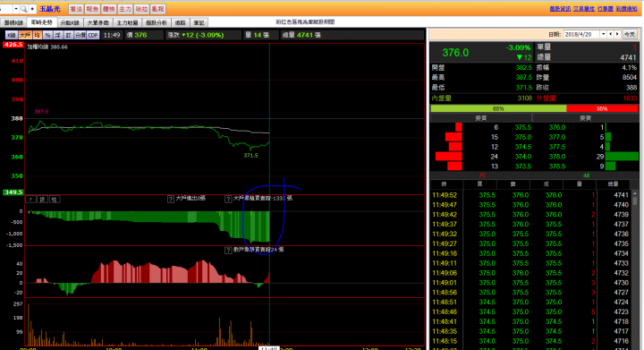644x350 pixels.
Task: Toggle the 浮 chart button
Action: click(x=58, y=35)
